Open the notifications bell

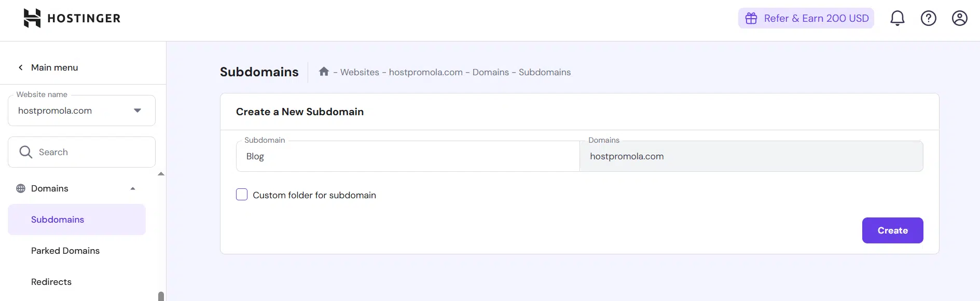pos(897,18)
